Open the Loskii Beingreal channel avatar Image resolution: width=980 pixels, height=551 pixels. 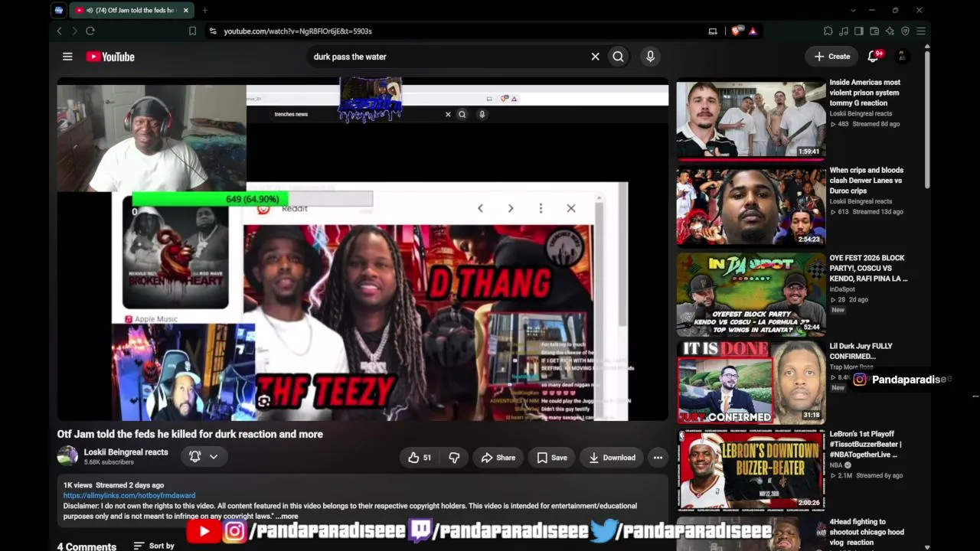coord(67,456)
